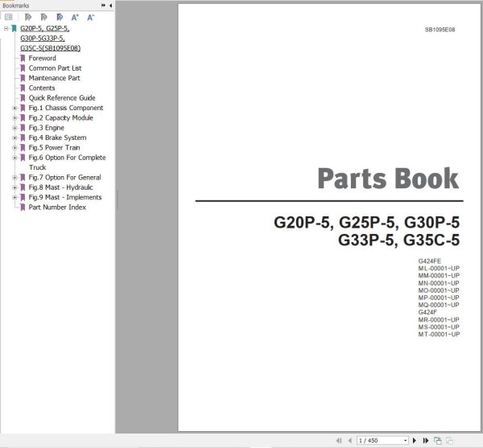Click the SB1095E08 document code on the page
483x448 pixels.
(440, 30)
